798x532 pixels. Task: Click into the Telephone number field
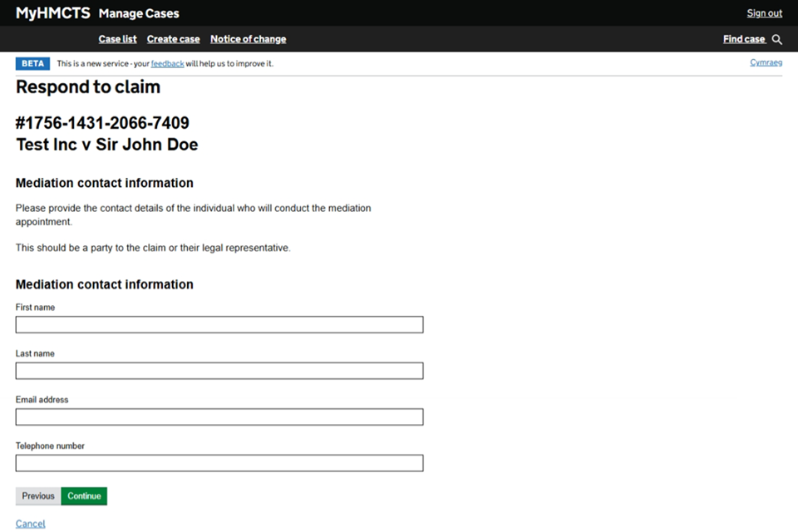pos(219,463)
